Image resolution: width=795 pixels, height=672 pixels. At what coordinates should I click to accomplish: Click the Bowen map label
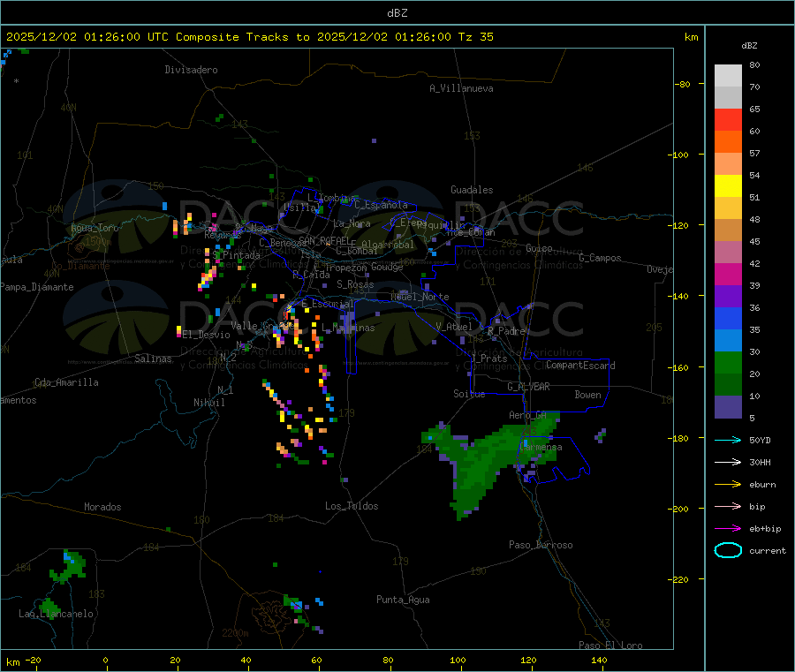click(587, 395)
